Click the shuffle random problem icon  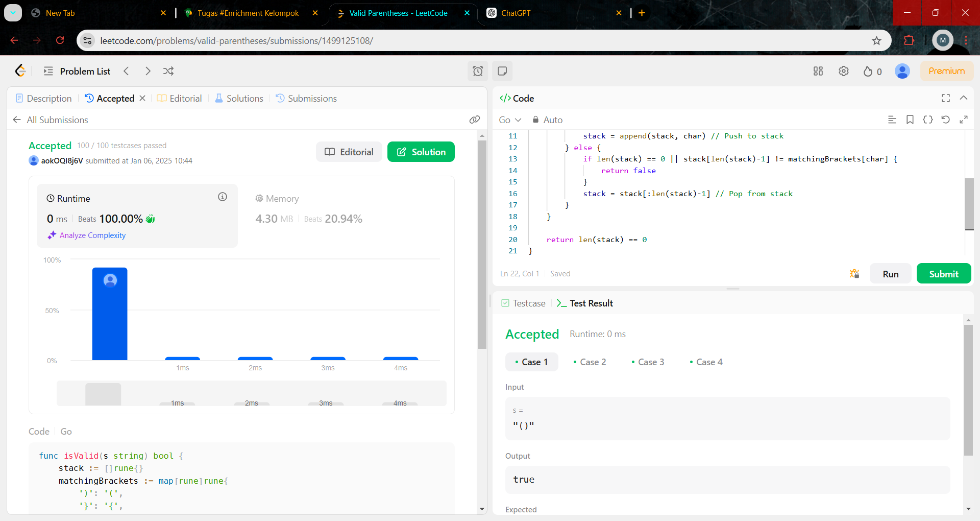168,71
